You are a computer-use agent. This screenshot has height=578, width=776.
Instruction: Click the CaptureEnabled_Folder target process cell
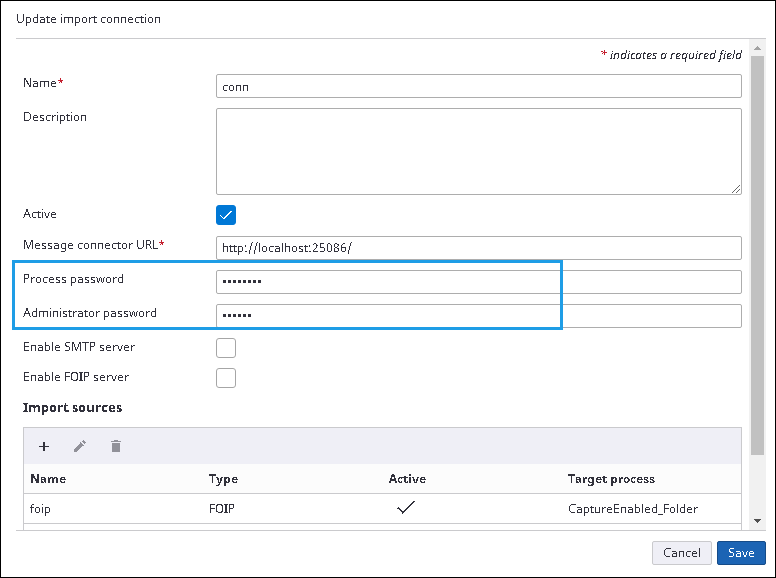632,508
